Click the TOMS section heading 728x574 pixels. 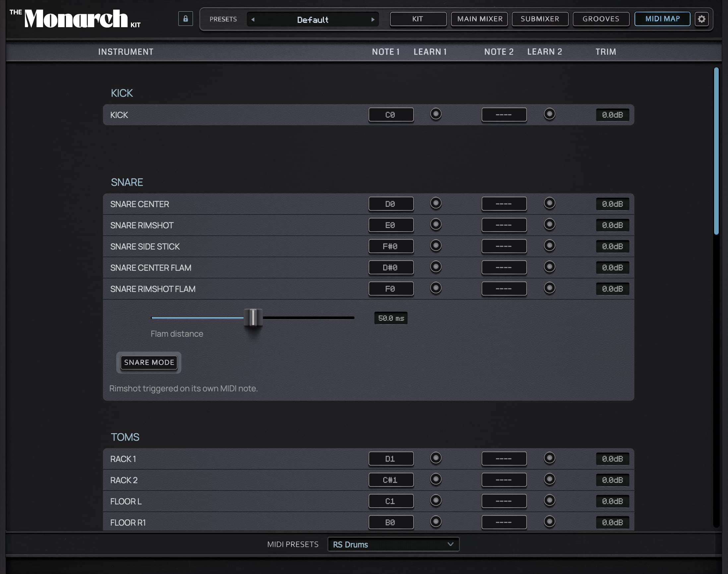coord(125,437)
